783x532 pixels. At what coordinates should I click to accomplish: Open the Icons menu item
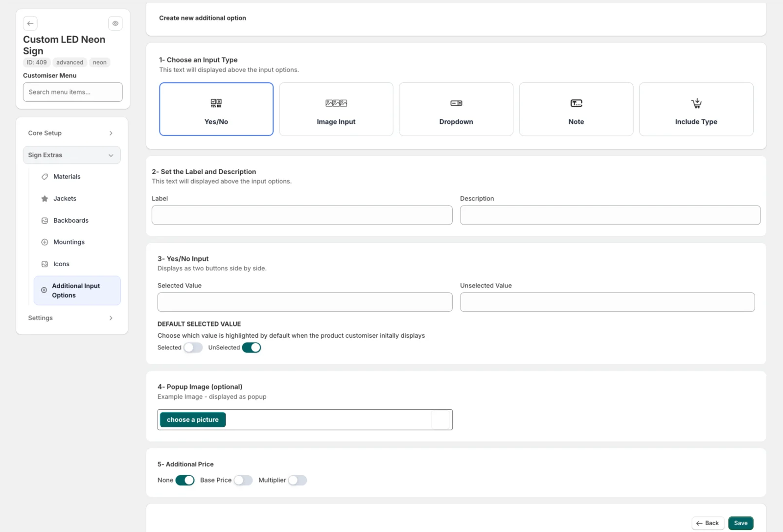[x=77, y=264]
